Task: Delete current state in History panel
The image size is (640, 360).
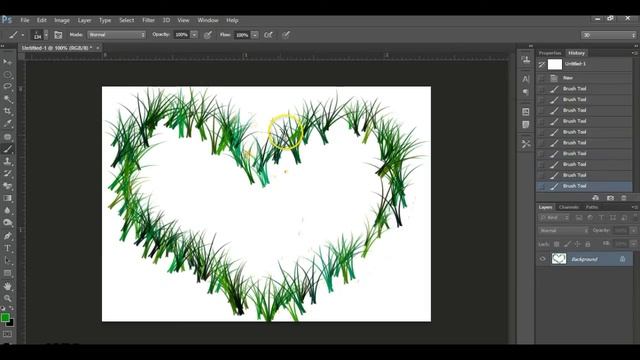Action: [x=624, y=198]
